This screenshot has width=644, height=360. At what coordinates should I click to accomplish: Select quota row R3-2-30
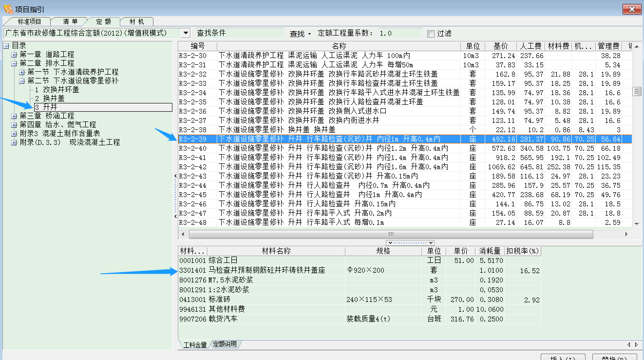405,56
